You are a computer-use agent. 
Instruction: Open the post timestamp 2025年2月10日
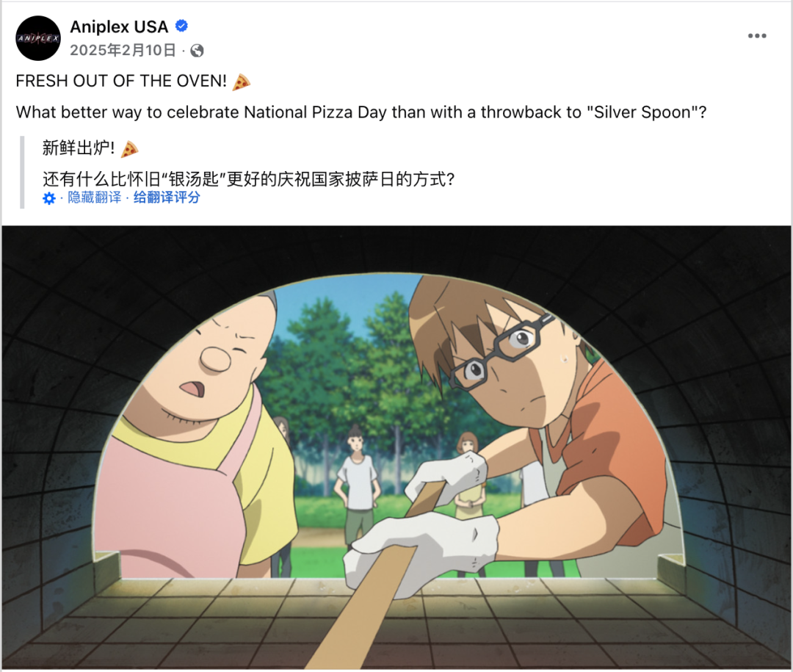click(x=123, y=50)
